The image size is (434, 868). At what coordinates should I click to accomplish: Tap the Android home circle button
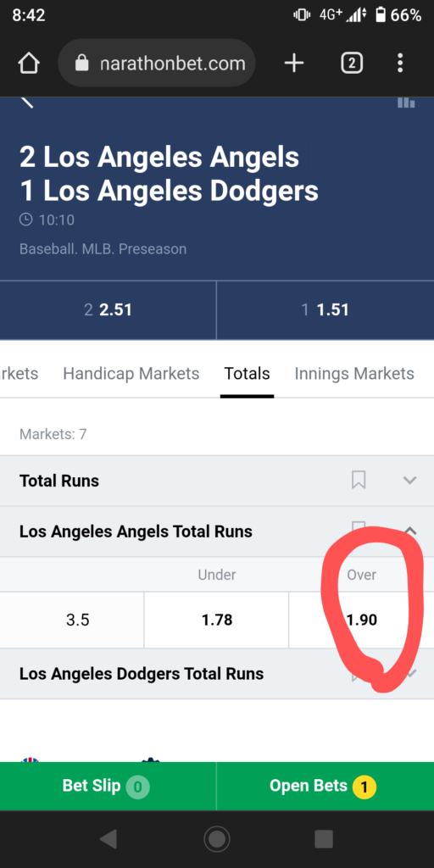216,839
